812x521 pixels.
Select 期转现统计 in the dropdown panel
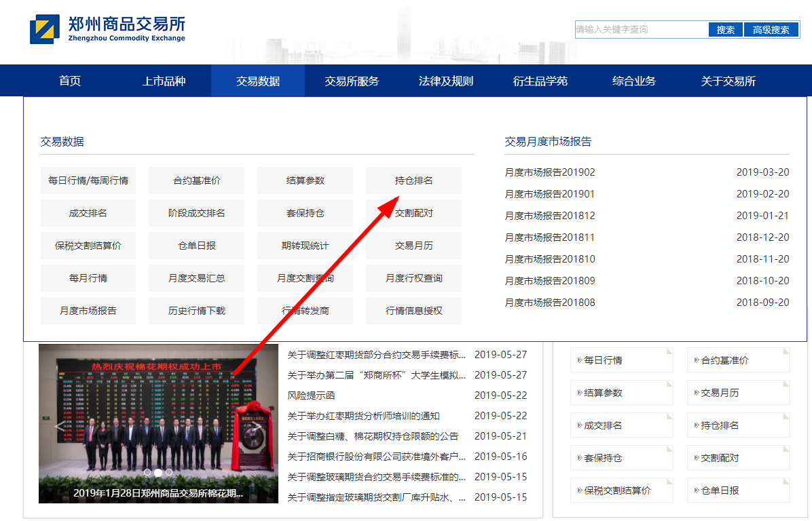pos(305,246)
